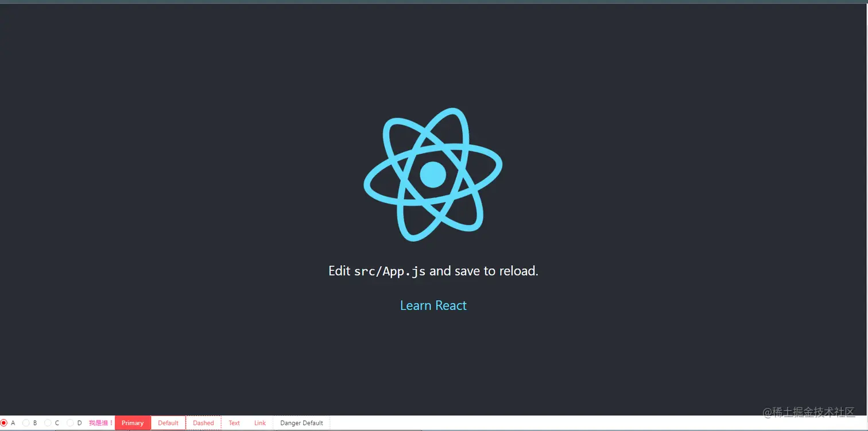
Task: Click the pink 我是谁！ text
Action: tap(101, 423)
